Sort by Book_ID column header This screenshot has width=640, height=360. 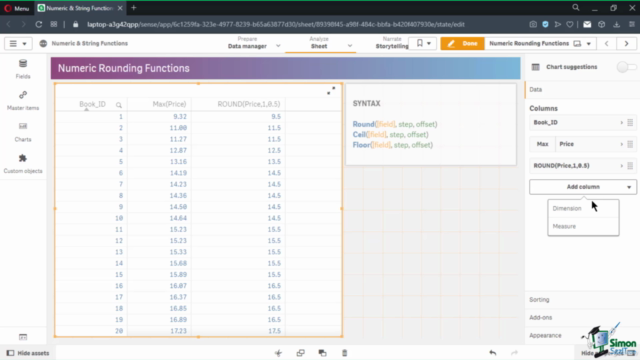point(92,104)
